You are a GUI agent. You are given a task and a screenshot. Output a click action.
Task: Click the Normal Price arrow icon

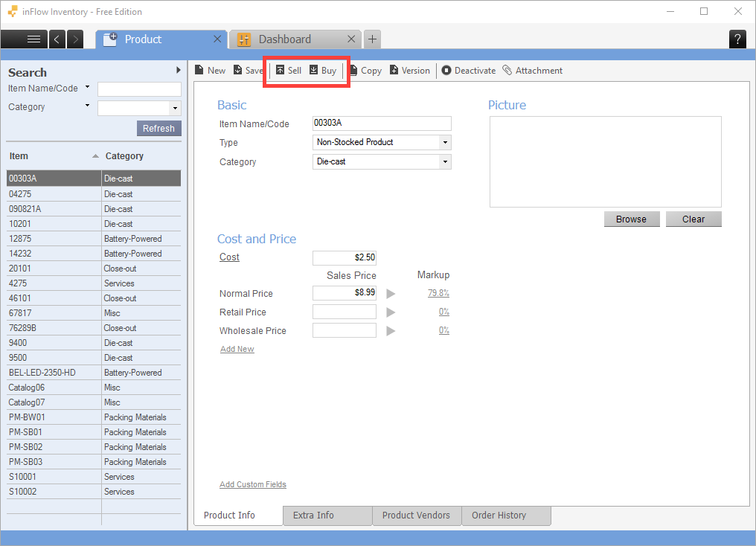[391, 294]
